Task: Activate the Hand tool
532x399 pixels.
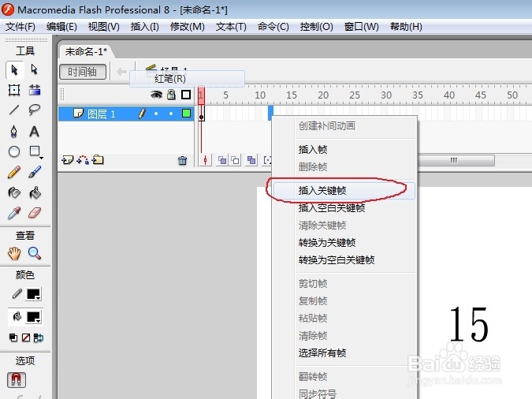Action: 14,253
